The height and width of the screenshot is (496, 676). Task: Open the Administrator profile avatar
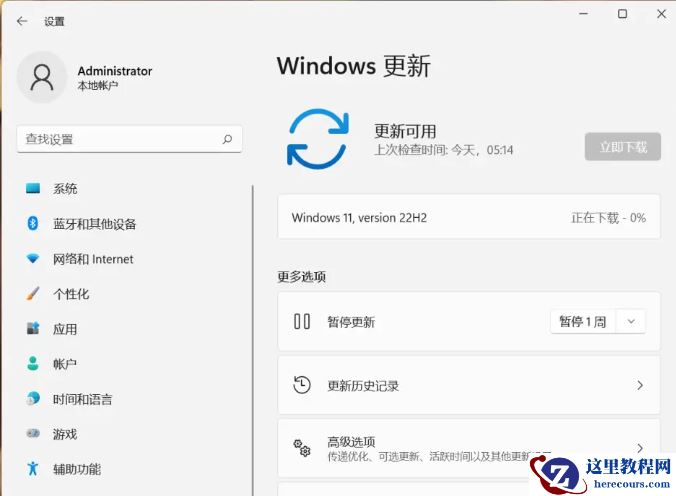pos(42,77)
